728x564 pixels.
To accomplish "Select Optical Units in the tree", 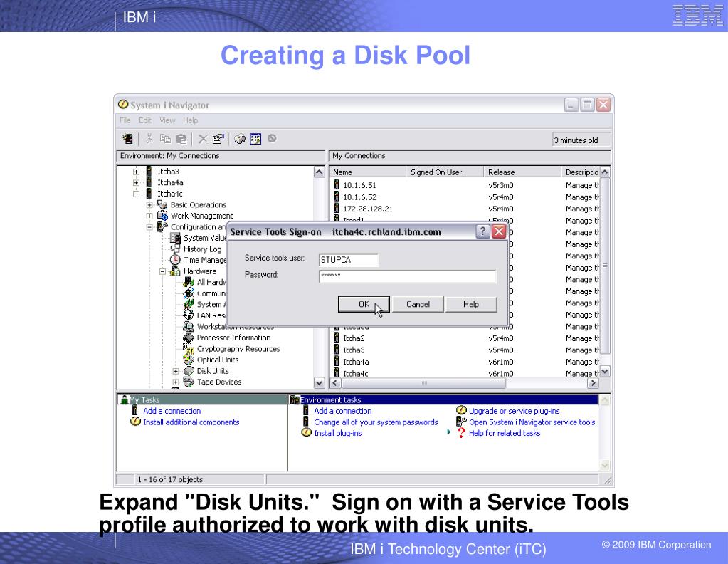I will pyautogui.click(x=217, y=360).
